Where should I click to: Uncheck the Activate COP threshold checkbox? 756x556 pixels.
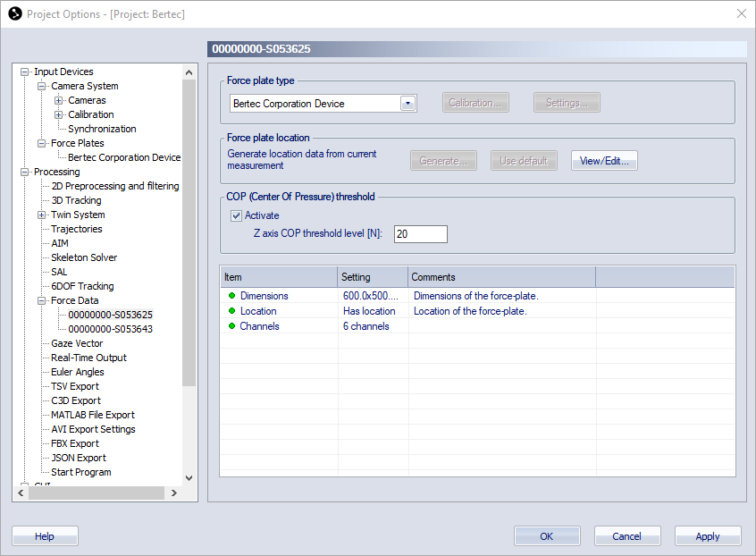(237, 215)
